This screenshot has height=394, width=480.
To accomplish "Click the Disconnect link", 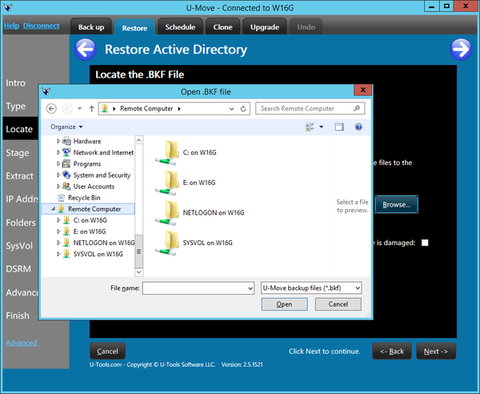I will [41, 26].
